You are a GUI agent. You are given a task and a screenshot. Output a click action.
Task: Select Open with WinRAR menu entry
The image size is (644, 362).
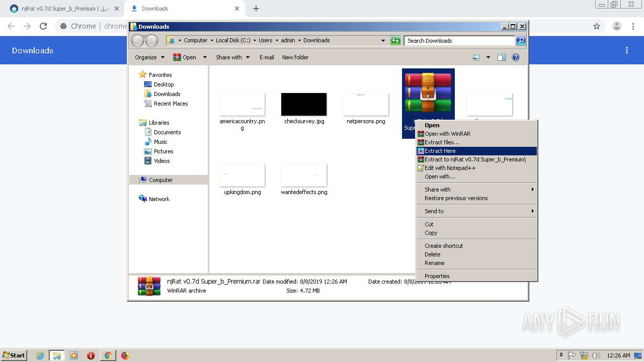476,134
